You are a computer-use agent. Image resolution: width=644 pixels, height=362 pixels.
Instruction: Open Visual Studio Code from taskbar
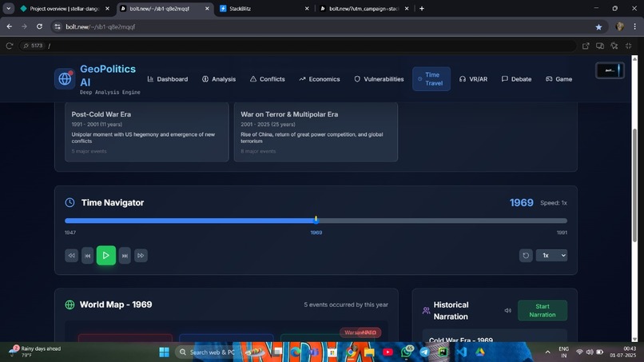[461, 352]
